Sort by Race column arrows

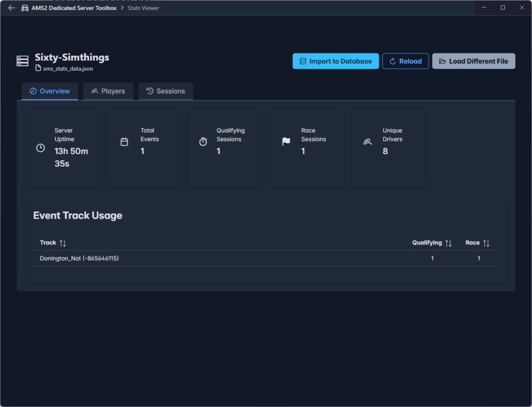(x=486, y=243)
